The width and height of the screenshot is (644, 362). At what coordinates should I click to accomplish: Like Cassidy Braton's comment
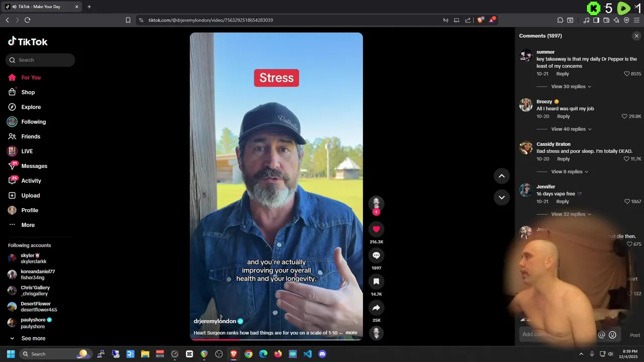(626, 159)
